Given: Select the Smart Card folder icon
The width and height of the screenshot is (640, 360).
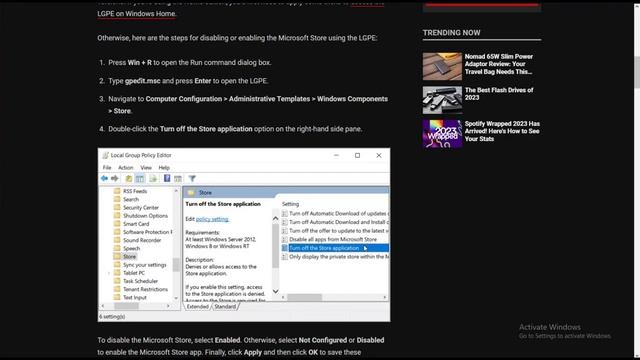Looking at the screenshot, I should pyautogui.click(x=117, y=224).
